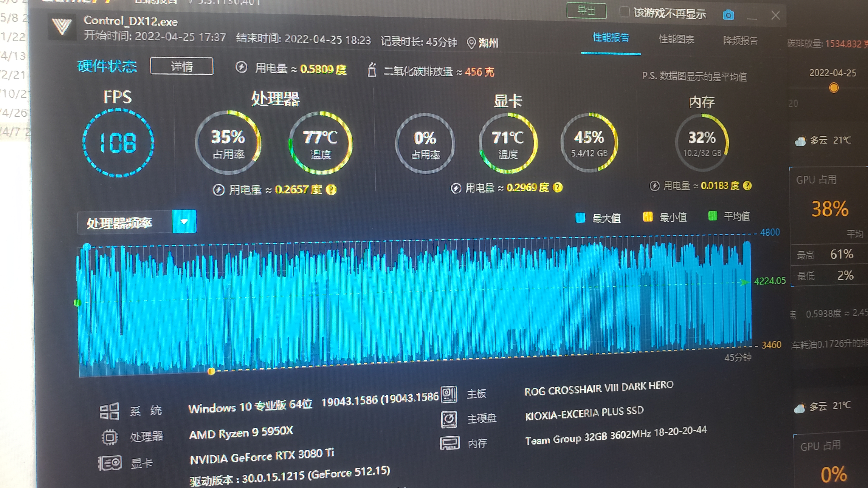Click the Control_DX12.exe title text
Image resolution: width=868 pixels, height=488 pixels.
(x=130, y=21)
